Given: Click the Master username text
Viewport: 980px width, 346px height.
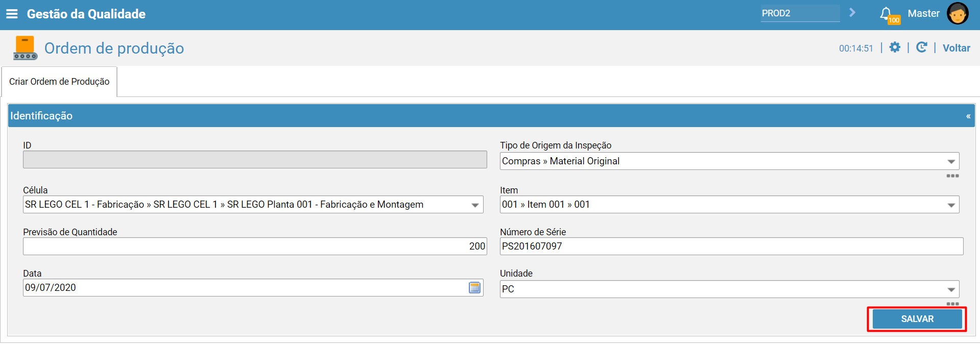Looking at the screenshot, I should pos(923,13).
